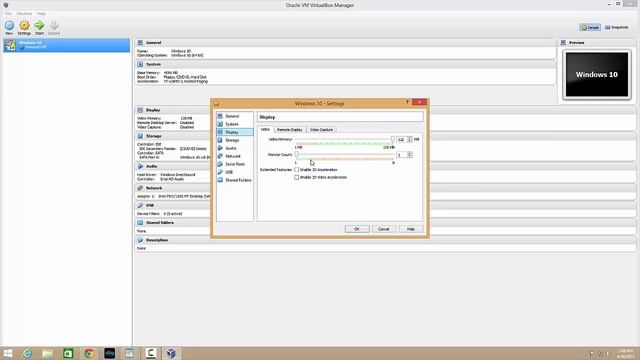Increase Monitor Count with spinner up arrow
Screen dimensions: 640x360
[x=410, y=153]
